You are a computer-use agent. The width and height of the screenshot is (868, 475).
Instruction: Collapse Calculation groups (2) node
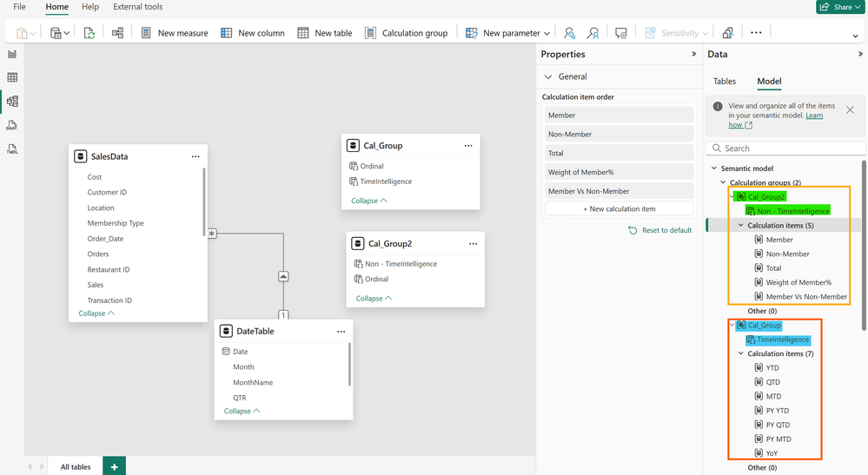(723, 182)
